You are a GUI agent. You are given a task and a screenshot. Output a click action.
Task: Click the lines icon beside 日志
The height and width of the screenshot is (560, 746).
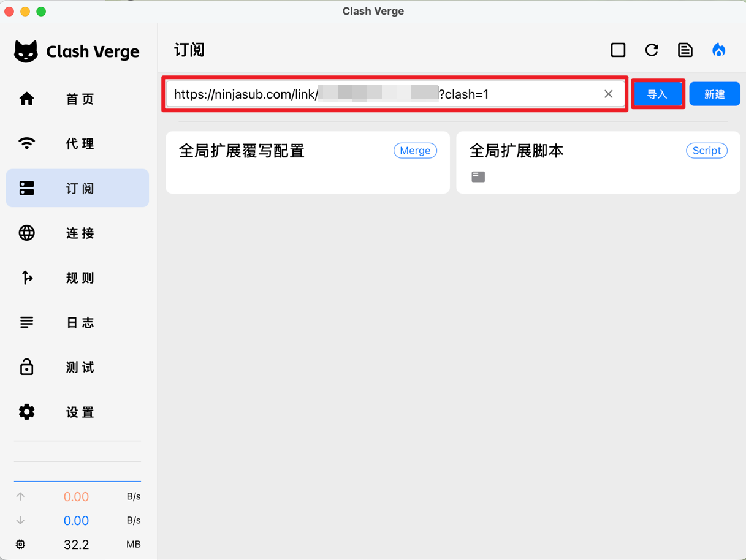click(x=26, y=322)
